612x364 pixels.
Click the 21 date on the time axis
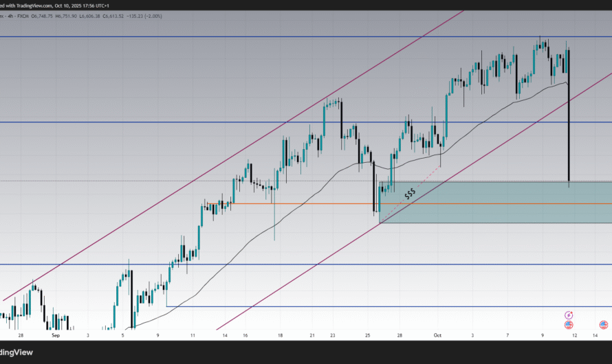pyautogui.click(x=312, y=335)
